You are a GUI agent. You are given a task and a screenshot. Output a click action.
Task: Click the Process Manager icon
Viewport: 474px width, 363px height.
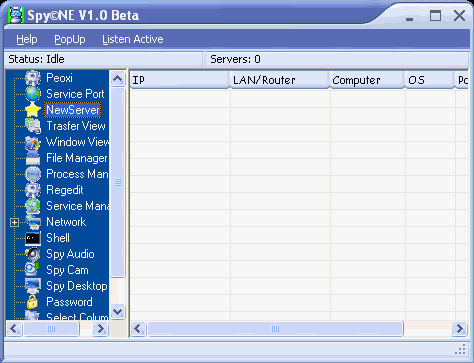pos(33,174)
